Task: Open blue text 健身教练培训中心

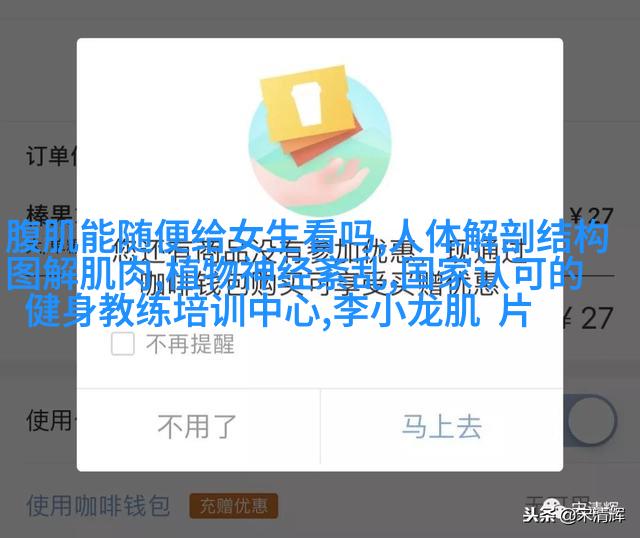Action: click(173, 312)
